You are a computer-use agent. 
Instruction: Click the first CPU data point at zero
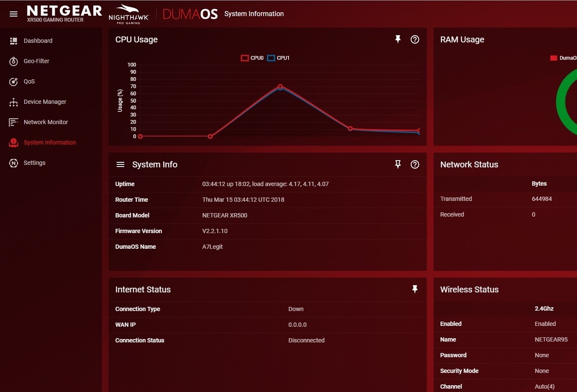pos(140,136)
